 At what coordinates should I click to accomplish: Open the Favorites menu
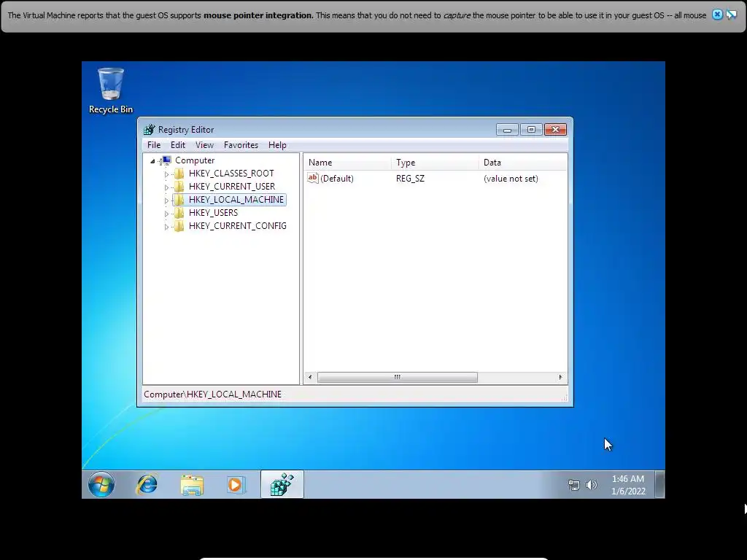pos(241,145)
